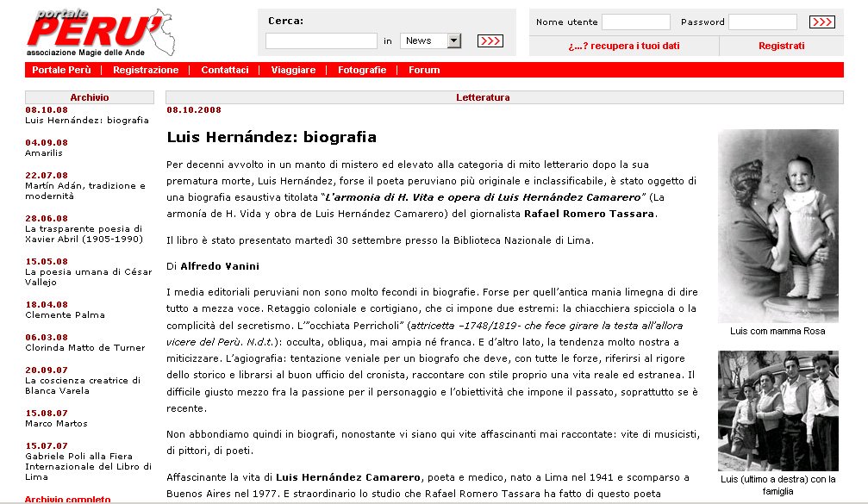
Task: Open the News category dropdown
Action: pyautogui.click(x=431, y=40)
